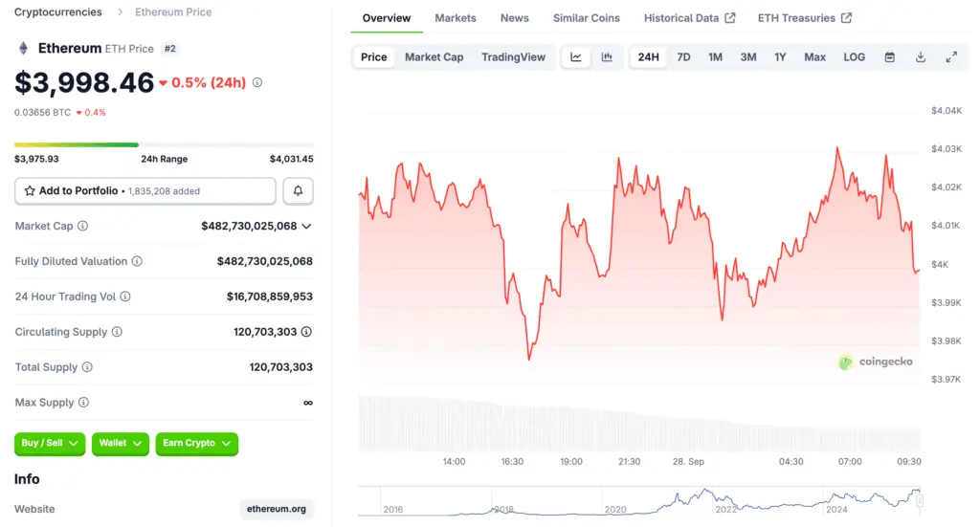Switch to line chart icon
The height and width of the screenshot is (527, 980).
click(x=576, y=57)
